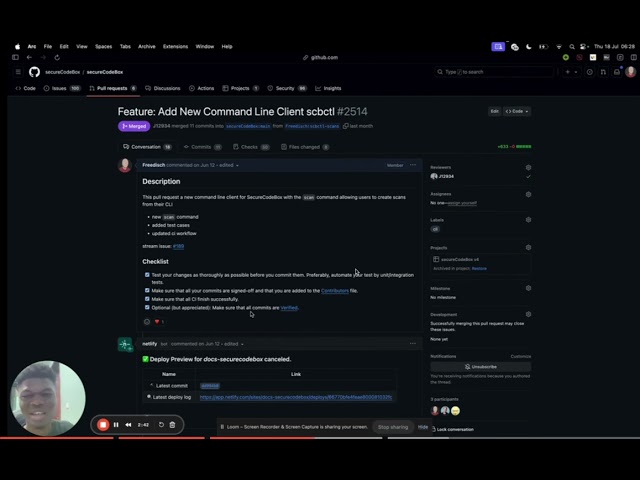640x480 pixels.
Task: Click the Edit title button
Action: point(494,111)
